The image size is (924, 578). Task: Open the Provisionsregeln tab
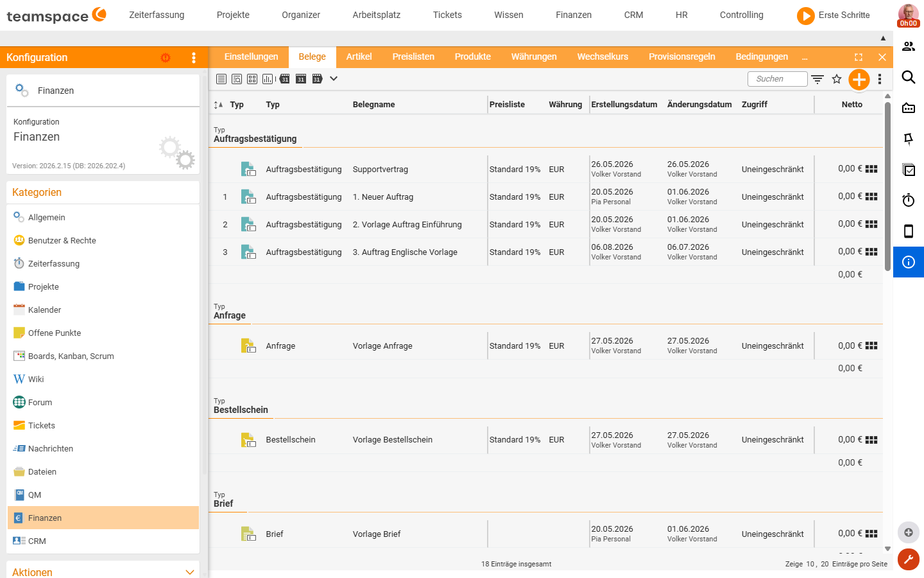coord(682,57)
